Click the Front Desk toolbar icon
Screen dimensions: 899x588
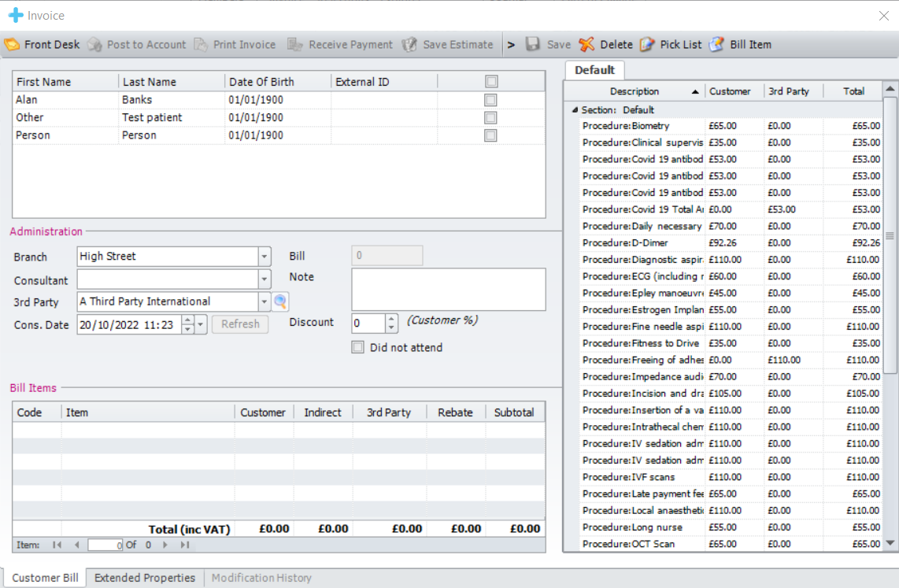[x=12, y=45]
